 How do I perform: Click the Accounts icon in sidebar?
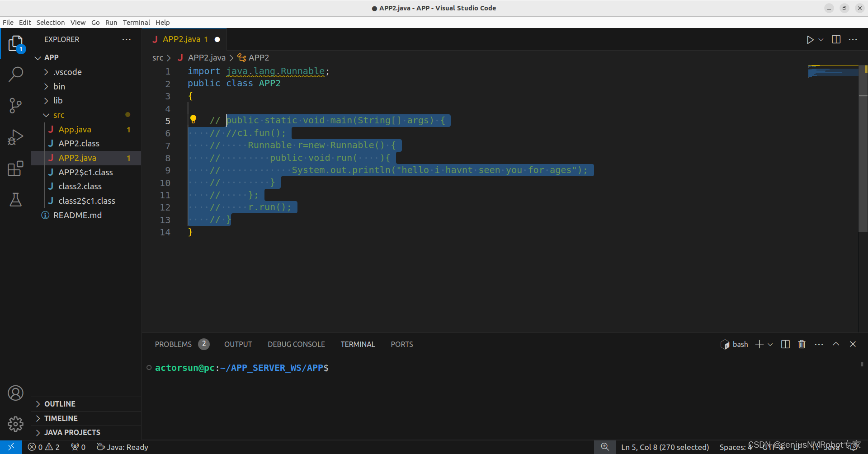point(15,393)
